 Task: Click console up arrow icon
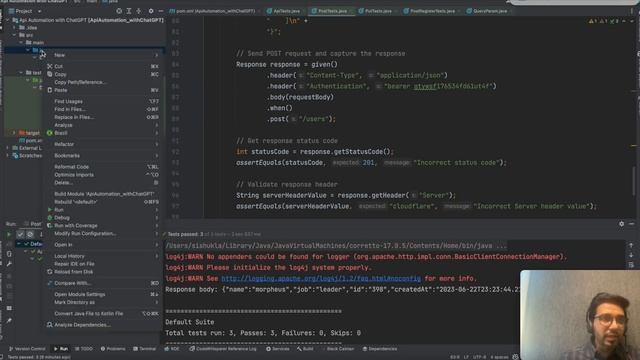[631, 246]
